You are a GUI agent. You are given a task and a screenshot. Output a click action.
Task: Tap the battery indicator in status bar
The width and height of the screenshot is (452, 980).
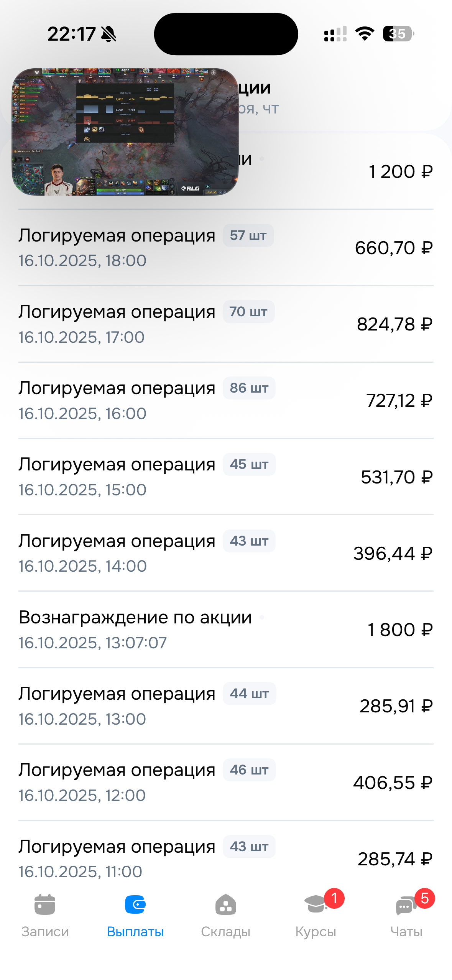pos(398,34)
